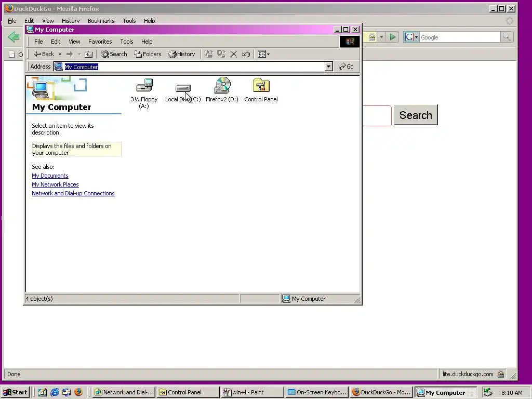Screen dimensions: 532x399
Task: Click the Undo toolbar icon
Action: [246, 54]
